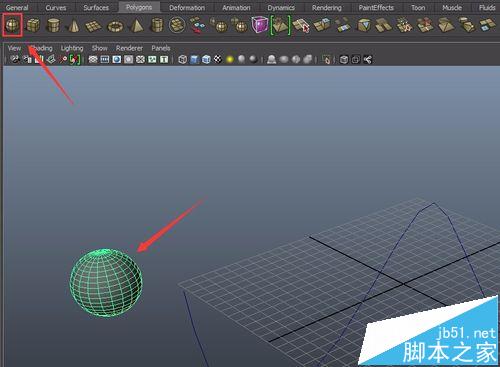Viewport: 500px width, 367px height.
Task: Enable smooth shade all blue cube icon
Action: (x=194, y=59)
